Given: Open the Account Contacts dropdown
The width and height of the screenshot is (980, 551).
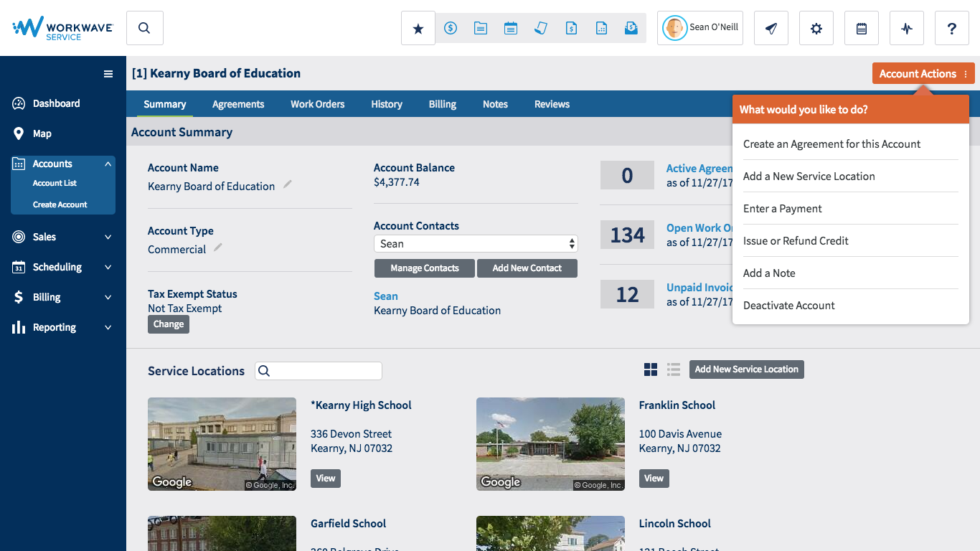Looking at the screenshot, I should (475, 244).
